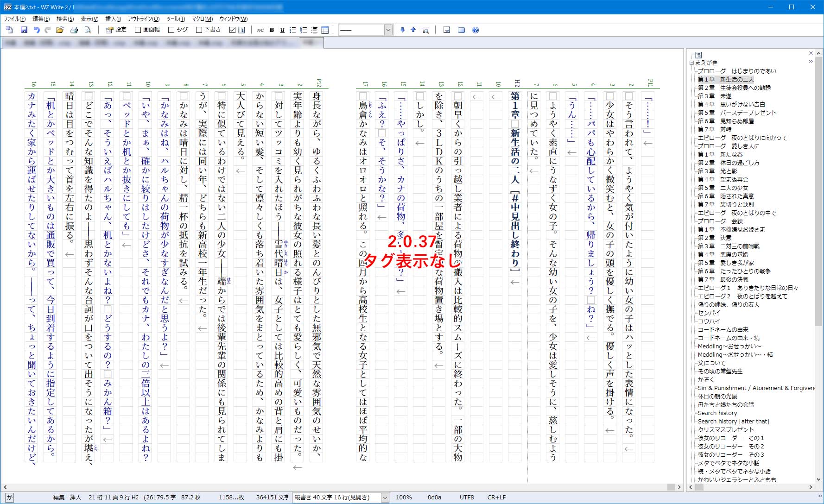
Task: Jump to previous with blue up arrow
Action: (x=413, y=30)
